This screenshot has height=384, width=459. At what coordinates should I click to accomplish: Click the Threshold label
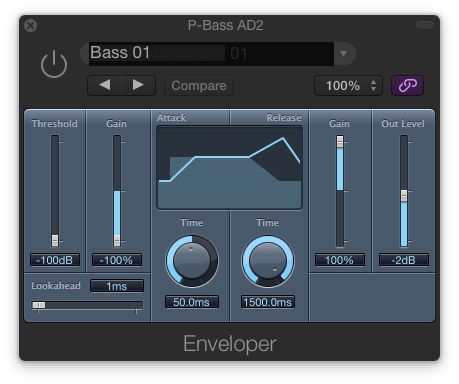pyautogui.click(x=55, y=124)
